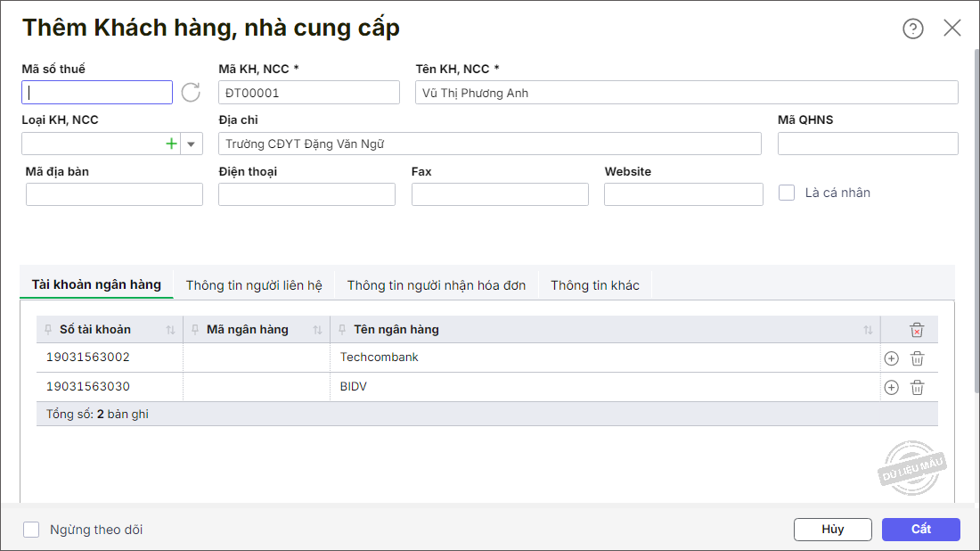Tick the Là cá nhân checkbox
The width and height of the screenshot is (980, 551).
click(x=787, y=193)
